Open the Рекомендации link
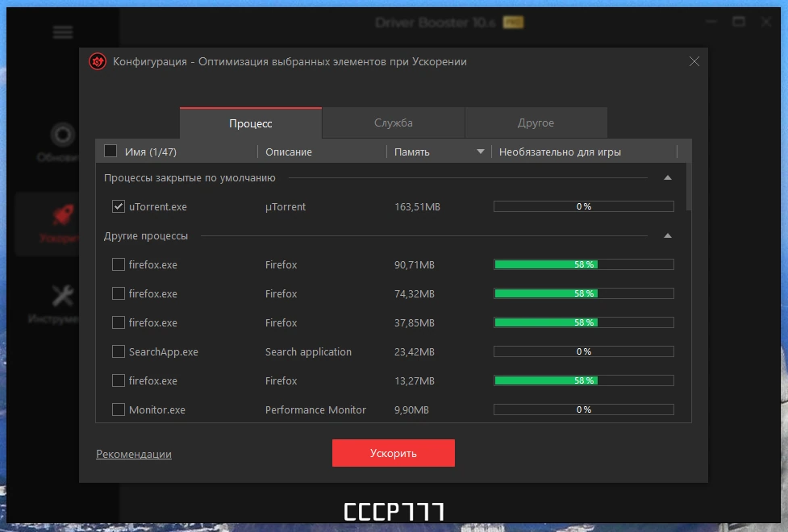The height and width of the screenshot is (532, 788). pos(134,454)
